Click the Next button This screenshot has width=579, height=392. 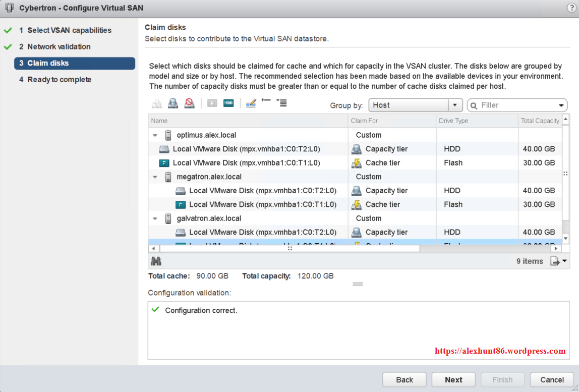[453, 379]
